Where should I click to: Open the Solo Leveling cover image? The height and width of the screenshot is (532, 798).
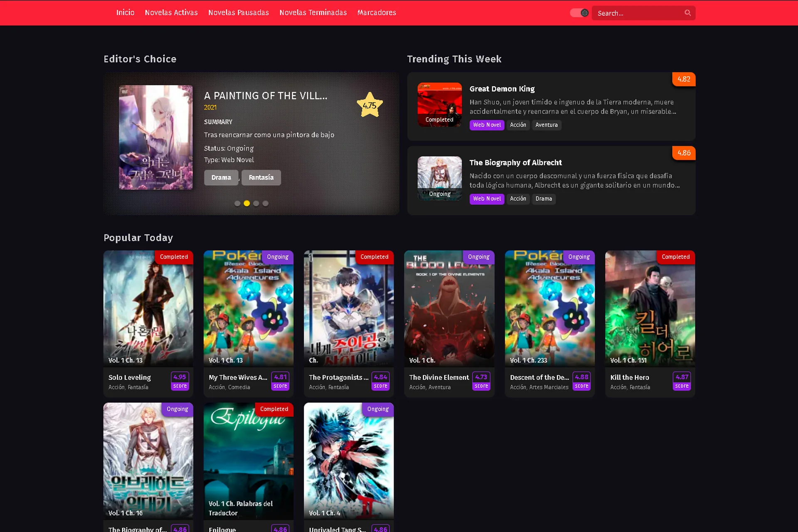tap(148, 308)
